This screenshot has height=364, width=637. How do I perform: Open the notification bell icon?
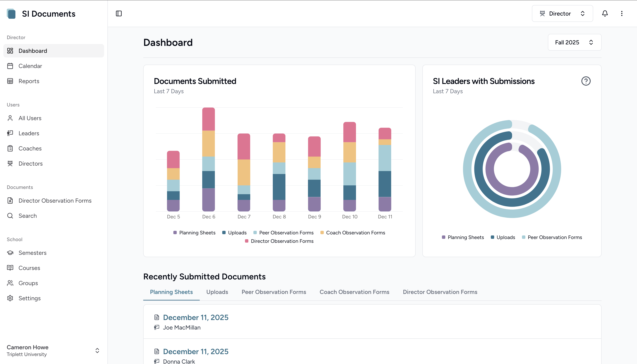[x=605, y=13]
